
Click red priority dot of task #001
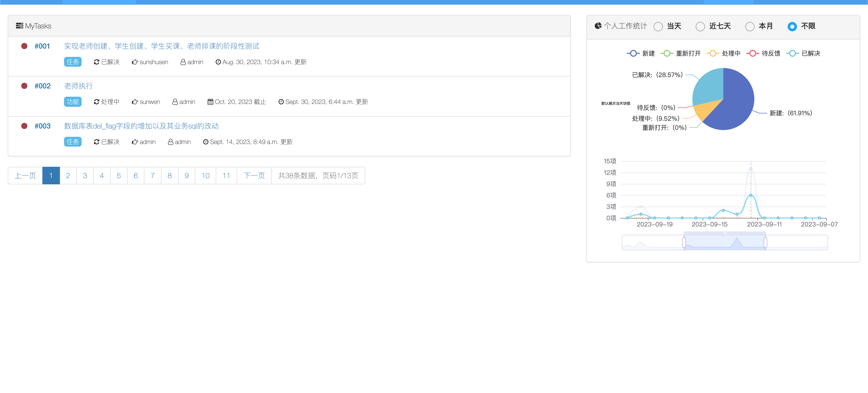[x=24, y=46]
